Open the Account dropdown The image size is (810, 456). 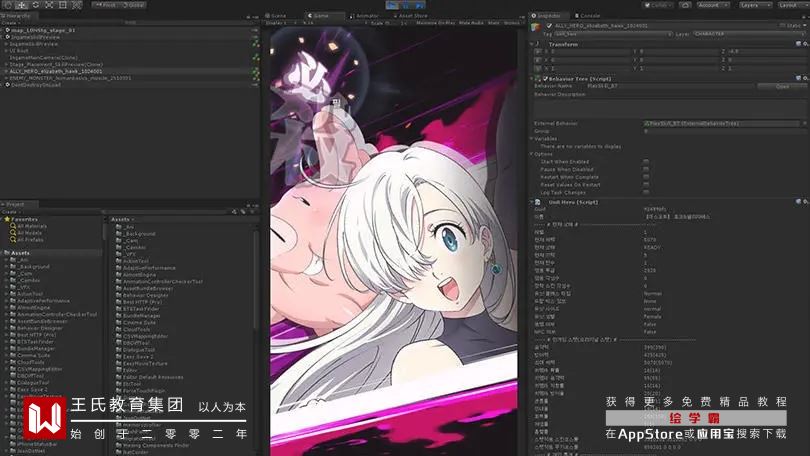click(713, 5)
